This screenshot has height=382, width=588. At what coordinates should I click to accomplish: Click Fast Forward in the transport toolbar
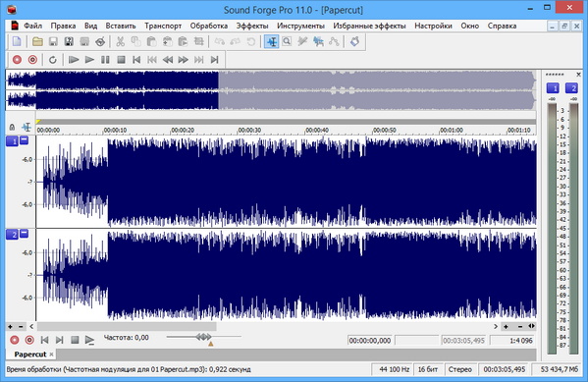coord(184,60)
